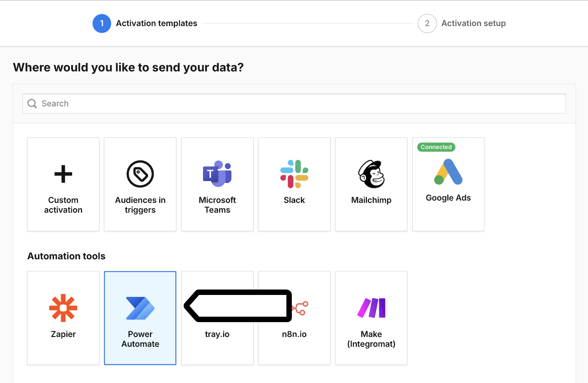Select the Make (Integromat) purple logo

371,308
